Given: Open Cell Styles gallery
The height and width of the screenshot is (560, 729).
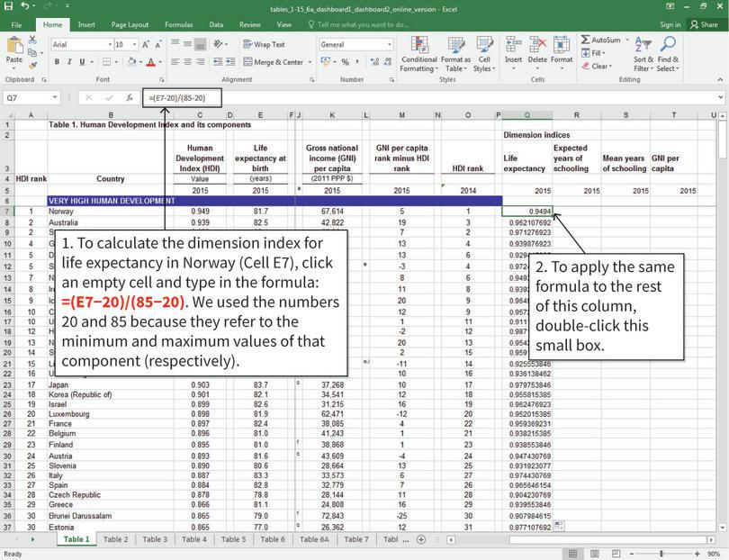Looking at the screenshot, I should 484,54.
